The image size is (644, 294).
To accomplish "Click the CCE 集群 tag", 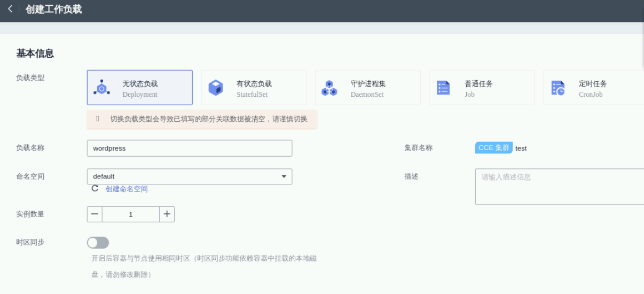I will (493, 148).
